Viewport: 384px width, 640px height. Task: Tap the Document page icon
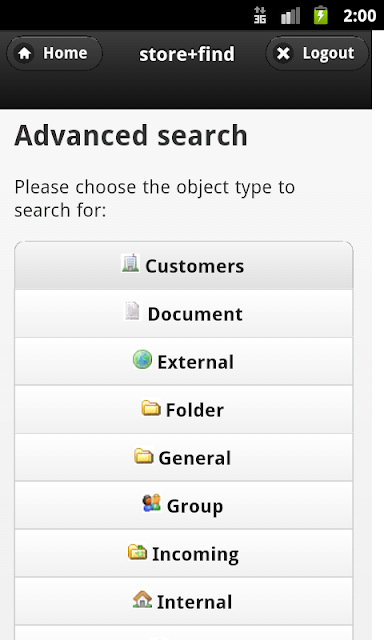click(x=132, y=311)
